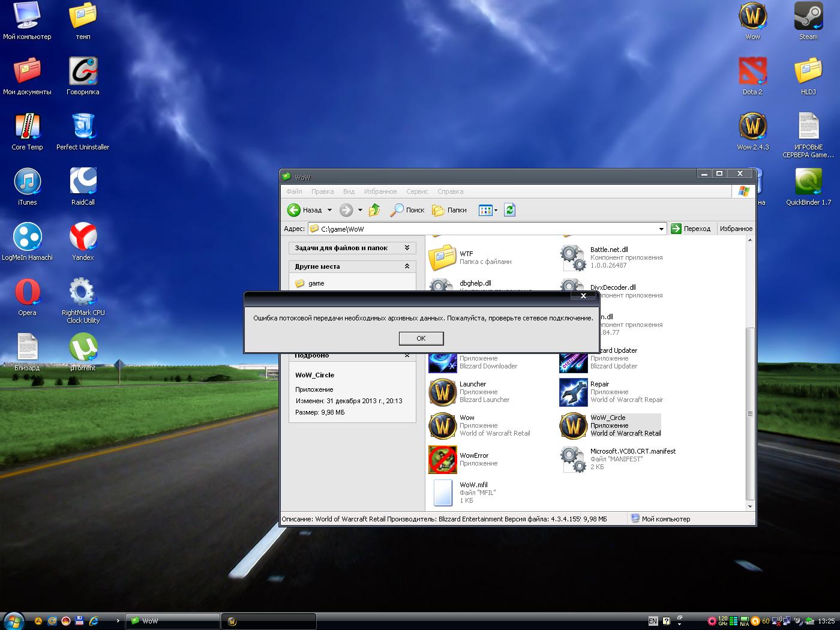Viewport: 840px width, 630px height.
Task: Select the Perfect Uninstaller desktop icon
Action: coord(83,131)
